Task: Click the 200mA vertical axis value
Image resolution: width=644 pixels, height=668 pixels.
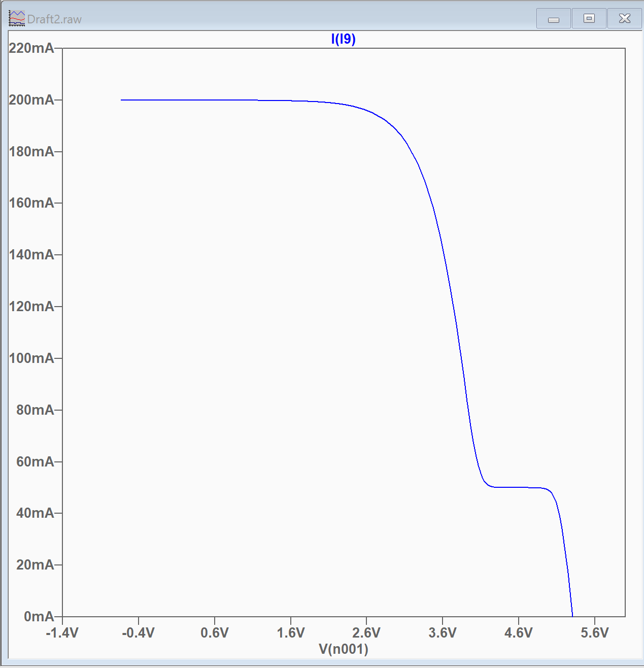Action: coord(31,100)
